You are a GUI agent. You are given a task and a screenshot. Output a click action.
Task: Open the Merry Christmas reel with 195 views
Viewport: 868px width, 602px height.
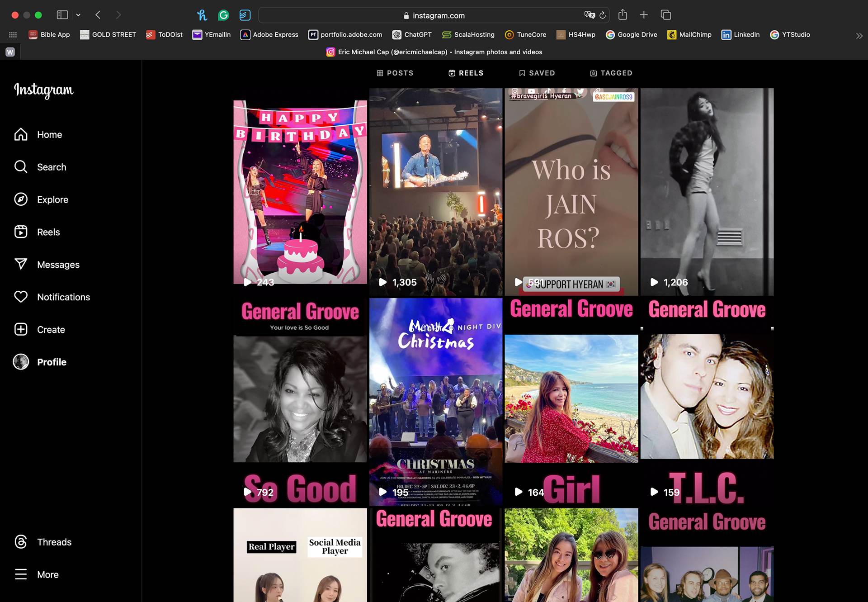436,402
